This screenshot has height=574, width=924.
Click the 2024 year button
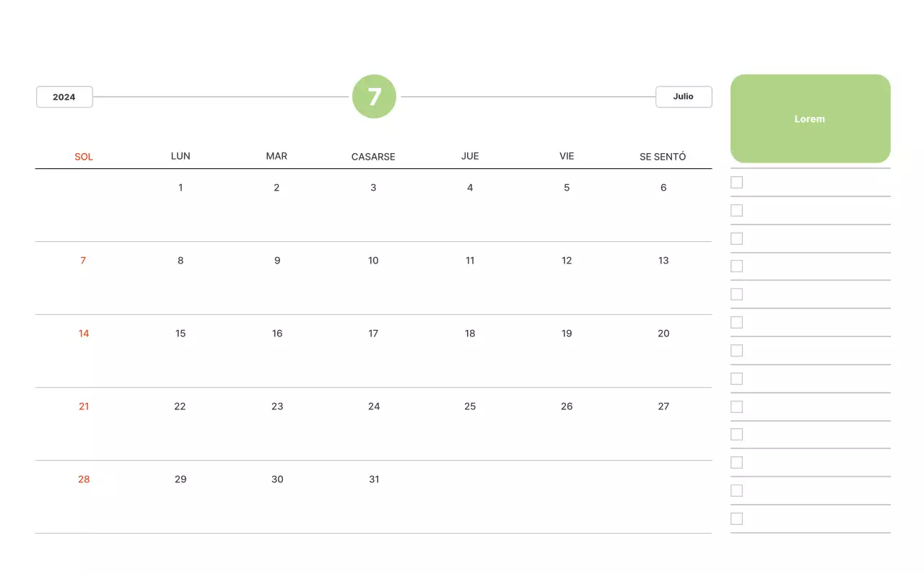tap(64, 97)
